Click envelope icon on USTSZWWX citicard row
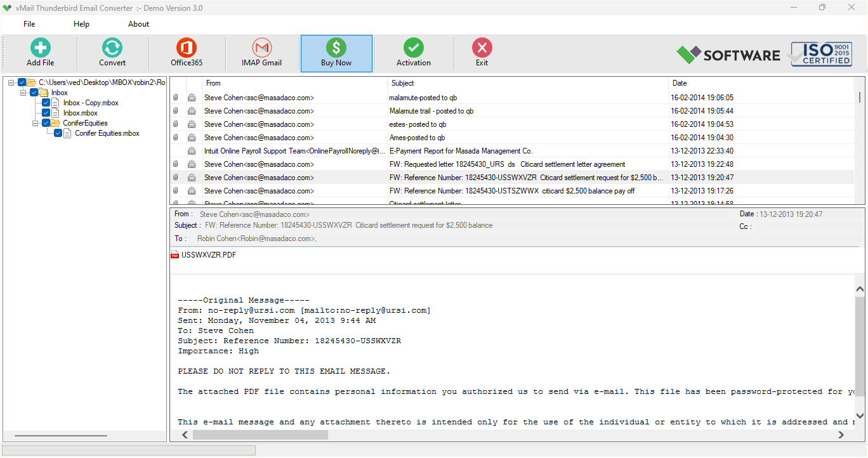The height and width of the screenshot is (458, 868). pyautogui.click(x=192, y=191)
